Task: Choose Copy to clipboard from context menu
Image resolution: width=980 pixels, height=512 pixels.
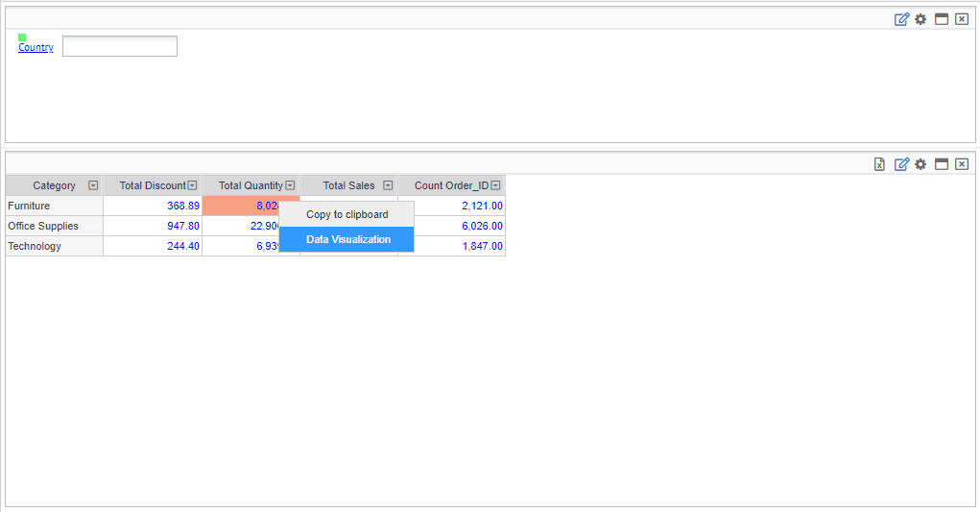Action: [x=347, y=214]
